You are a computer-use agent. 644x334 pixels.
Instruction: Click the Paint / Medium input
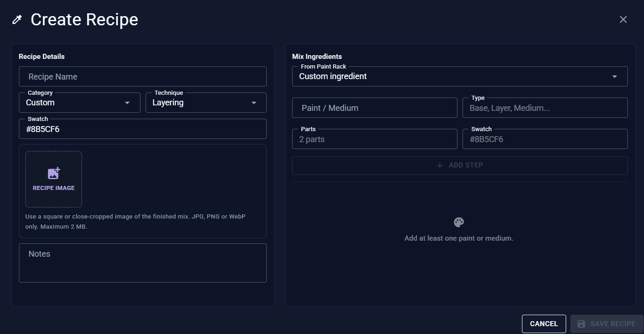[x=375, y=108]
